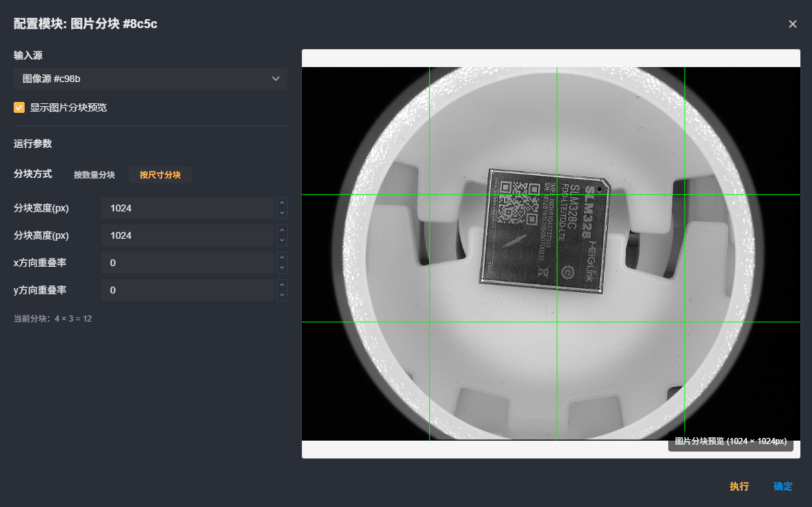Click the 当前分块: 4 × 3 = 12 text

coord(53,319)
